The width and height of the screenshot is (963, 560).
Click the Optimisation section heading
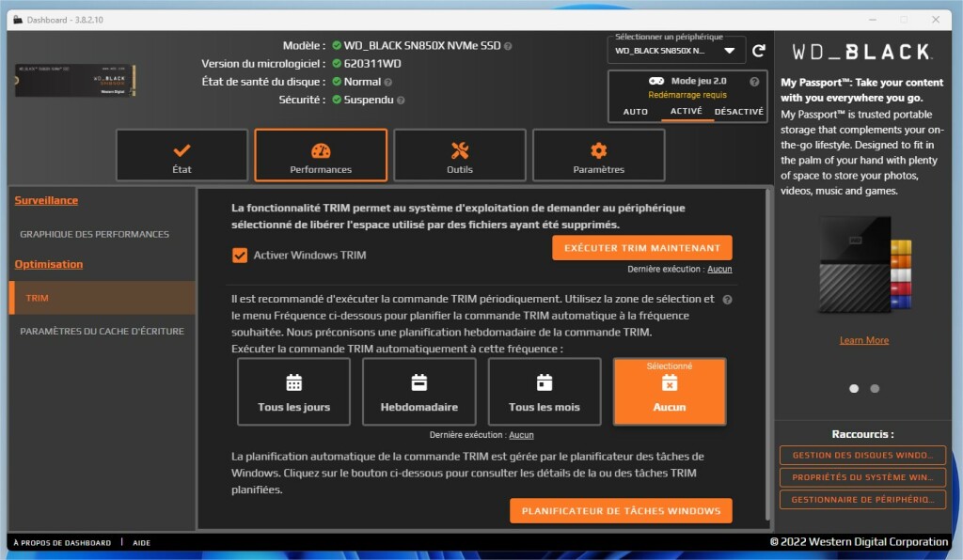pos(49,264)
